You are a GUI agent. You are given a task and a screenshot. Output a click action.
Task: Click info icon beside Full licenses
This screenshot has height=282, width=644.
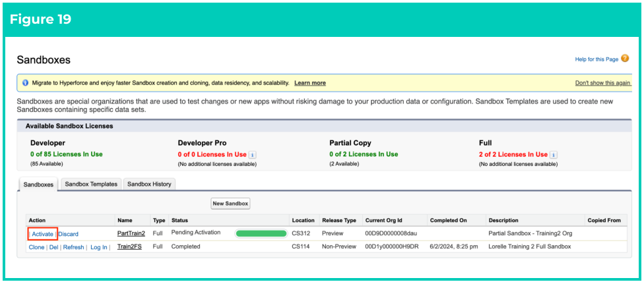554,155
